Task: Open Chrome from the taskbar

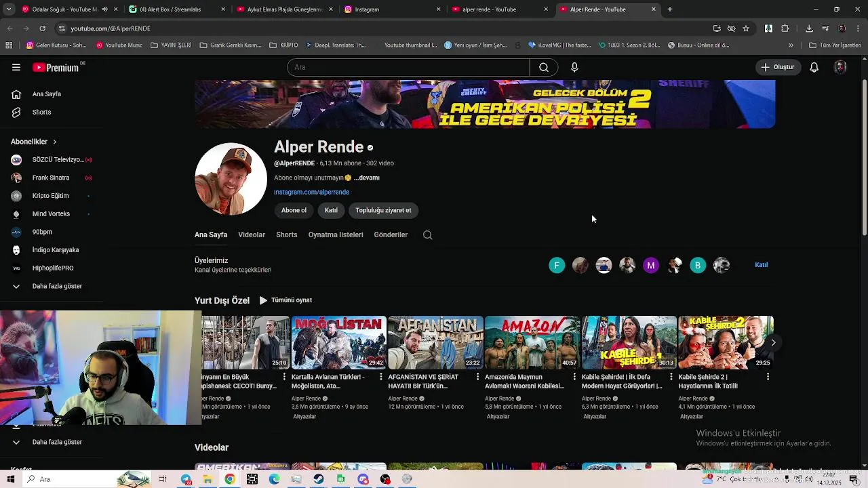Action: coord(230,479)
